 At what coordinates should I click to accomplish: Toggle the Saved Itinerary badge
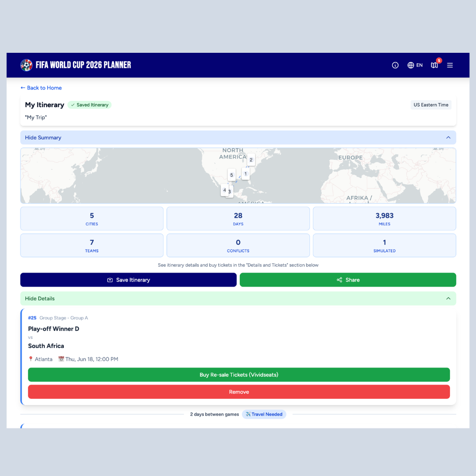89,105
